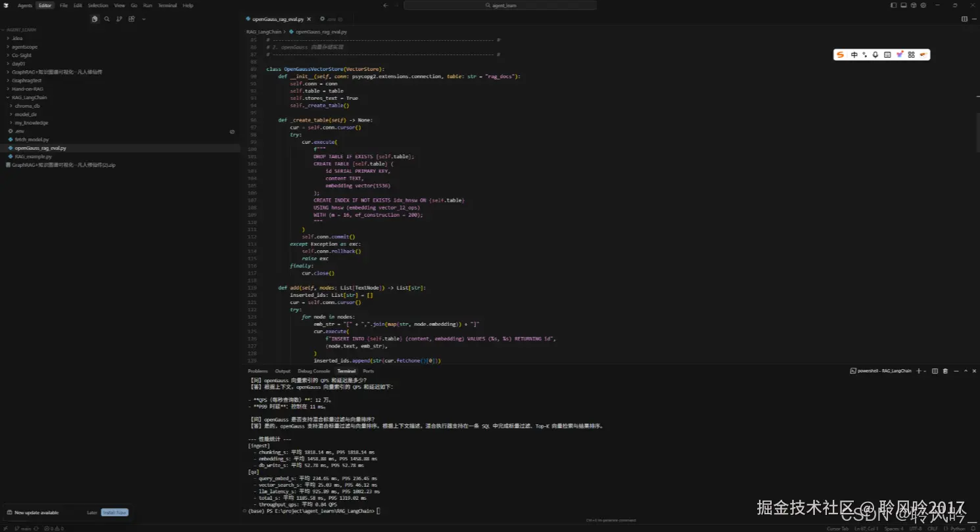Image resolution: width=980 pixels, height=532 pixels.
Task: Click the UTF-8 encoding status entry
Action: click(x=914, y=528)
